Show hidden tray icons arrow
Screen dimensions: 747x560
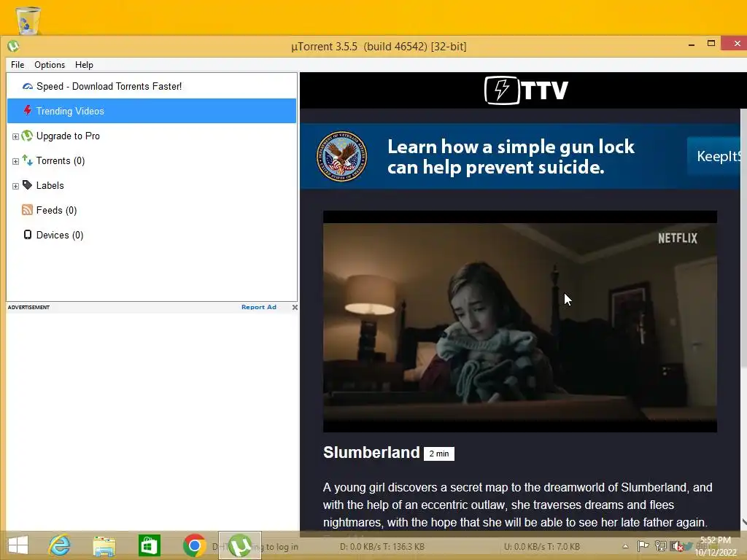(625, 547)
